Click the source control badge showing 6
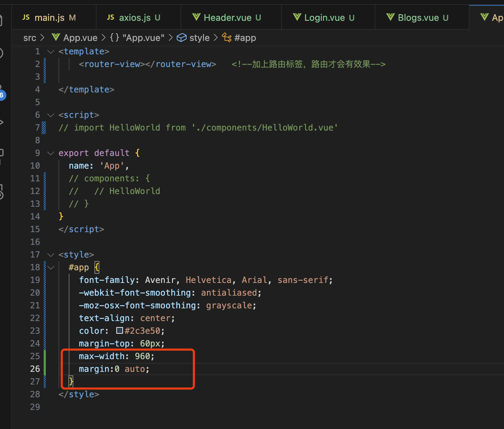 2,95
